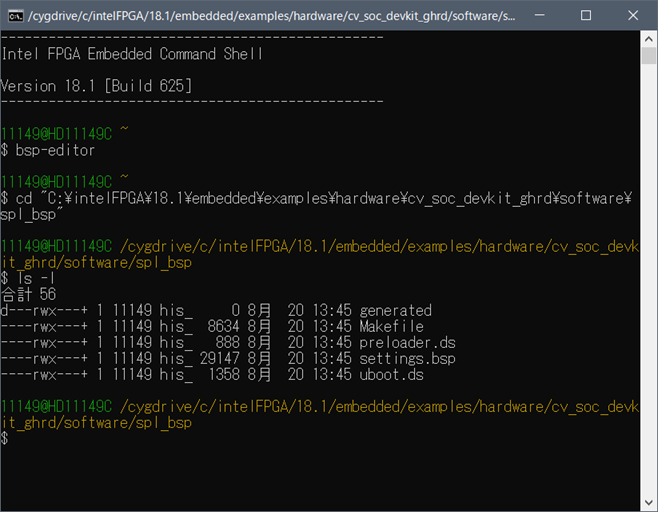Click the 'preloader.ds' file name
Image resolution: width=658 pixels, height=512 pixels.
click(406, 342)
